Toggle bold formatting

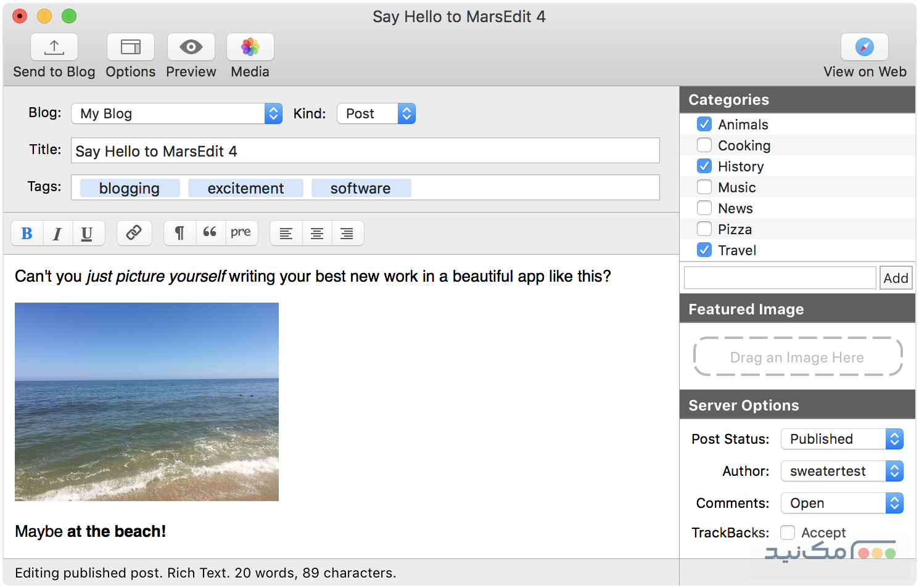pyautogui.click(x=27, y=234)
